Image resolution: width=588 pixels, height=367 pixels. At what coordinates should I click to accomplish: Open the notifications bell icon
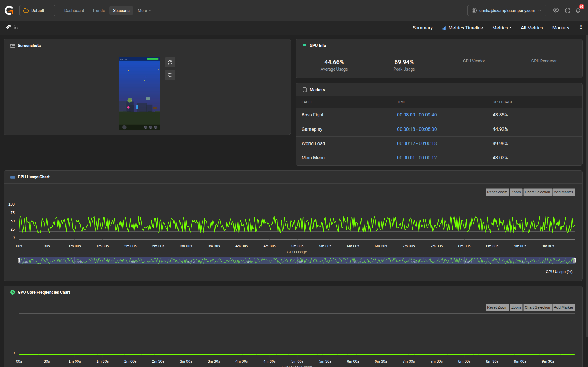(578, 11)
